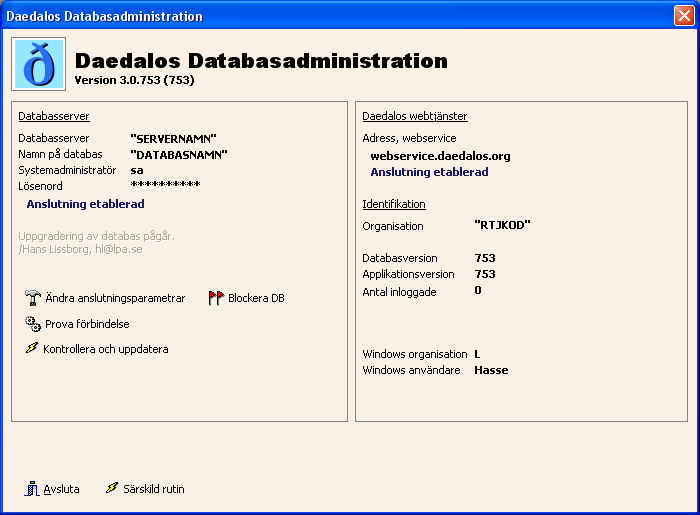This screenshot has height=515, width=700.
Task: Run Prova förbindelse
Action: [x=87, y=324]
